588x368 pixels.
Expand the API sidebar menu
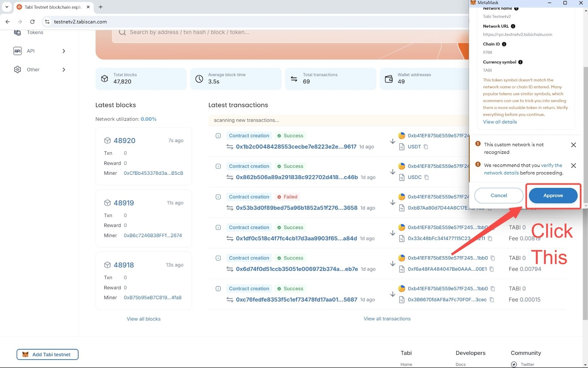click(x=64, y=51)
